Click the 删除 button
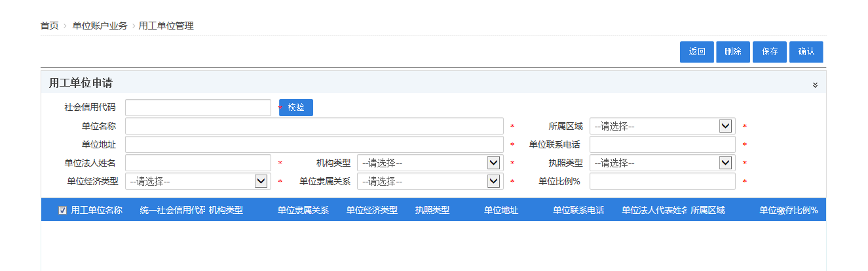This screenshot has width=868, height=271. pos(733,52)
